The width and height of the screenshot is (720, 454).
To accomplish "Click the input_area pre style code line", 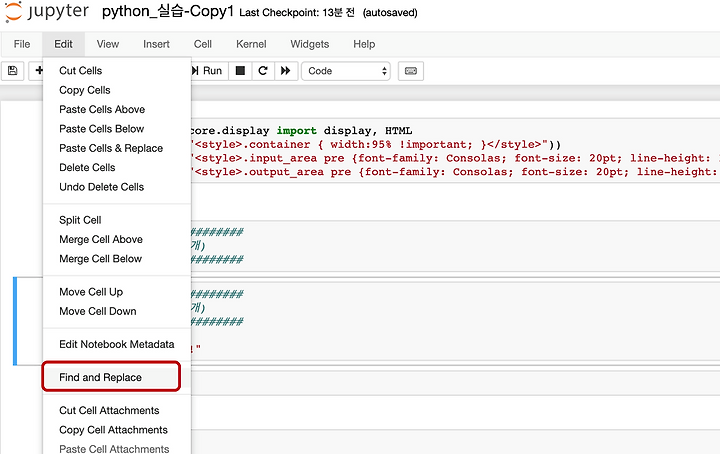I will click(x=455, y=158).
